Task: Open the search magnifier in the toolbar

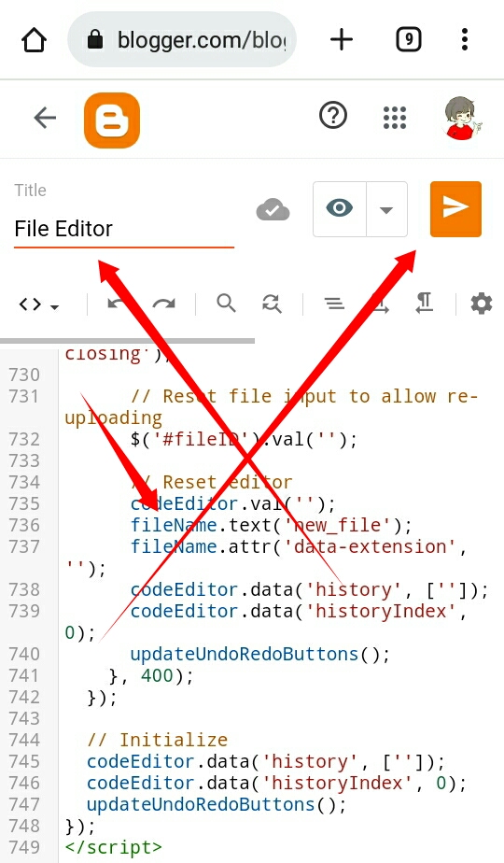Action: pos(226,304)
